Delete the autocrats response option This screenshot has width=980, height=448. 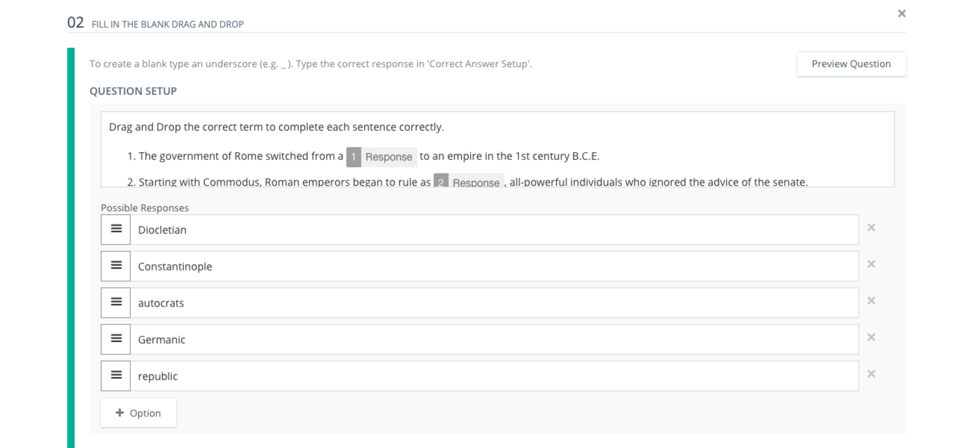(871, 301)
